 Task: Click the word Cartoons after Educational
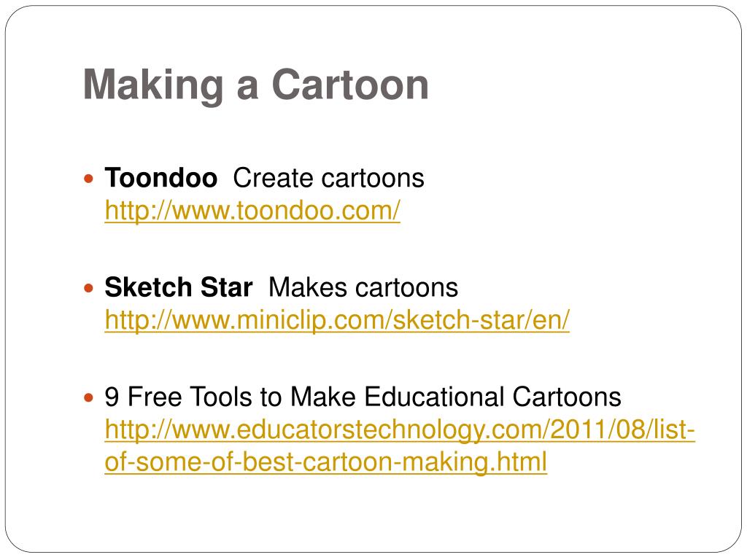[567, 397]
